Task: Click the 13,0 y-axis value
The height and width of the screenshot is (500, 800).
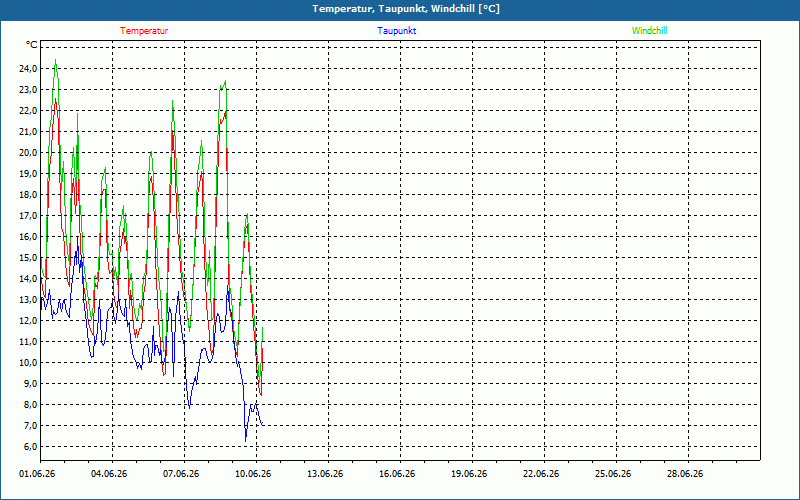Action: tap(28, 299)
